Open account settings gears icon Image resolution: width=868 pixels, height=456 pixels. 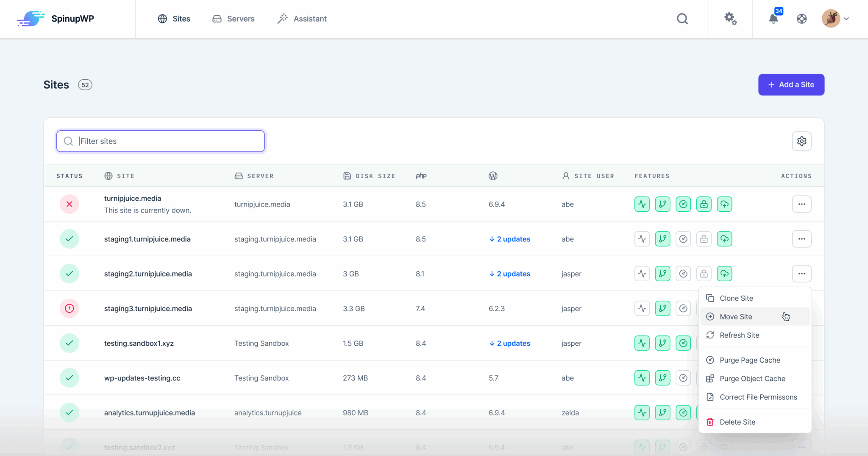(730, 19)
